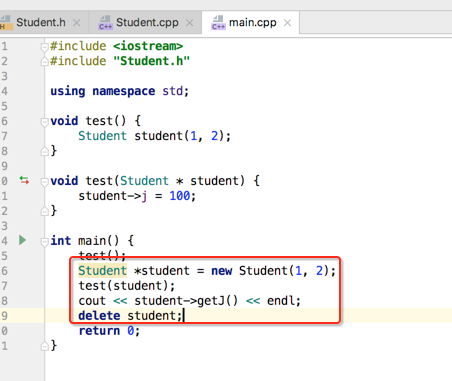This screenshot has height=381, width=452.
Task: Collapse the void test() function fold marker
Action: (44, 122)
